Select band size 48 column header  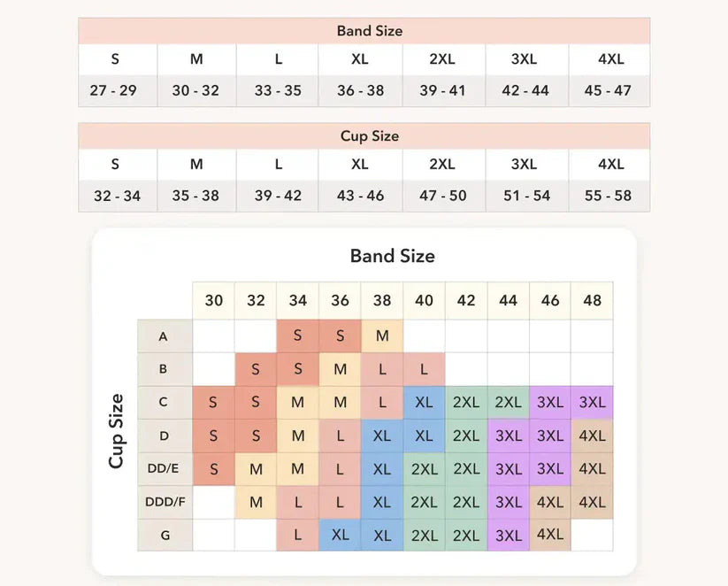tap(592, 301)
